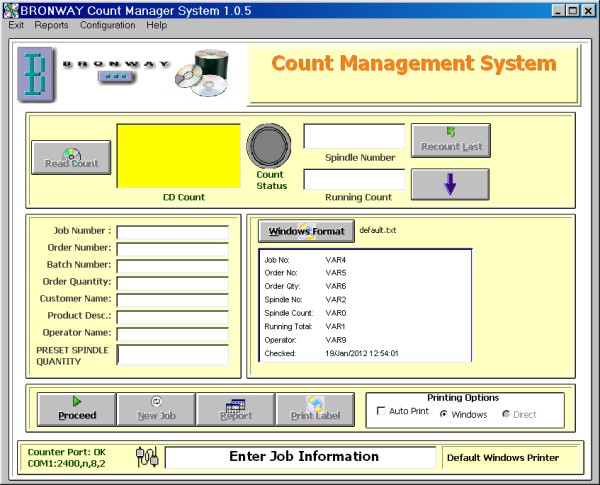Click the Counter Port: OK status text
Image resolution: width=600 pixels, height=485 pixels.
[x=67, y=452]
